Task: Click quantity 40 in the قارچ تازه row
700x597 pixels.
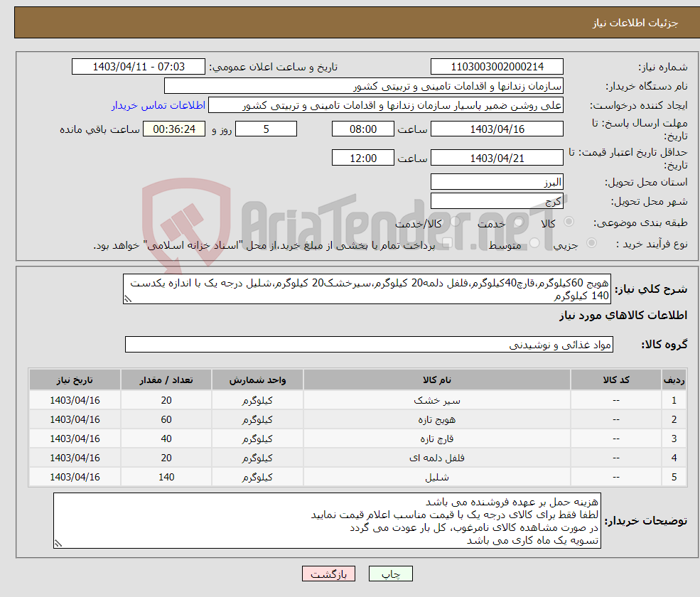Action: coord(166,439)
